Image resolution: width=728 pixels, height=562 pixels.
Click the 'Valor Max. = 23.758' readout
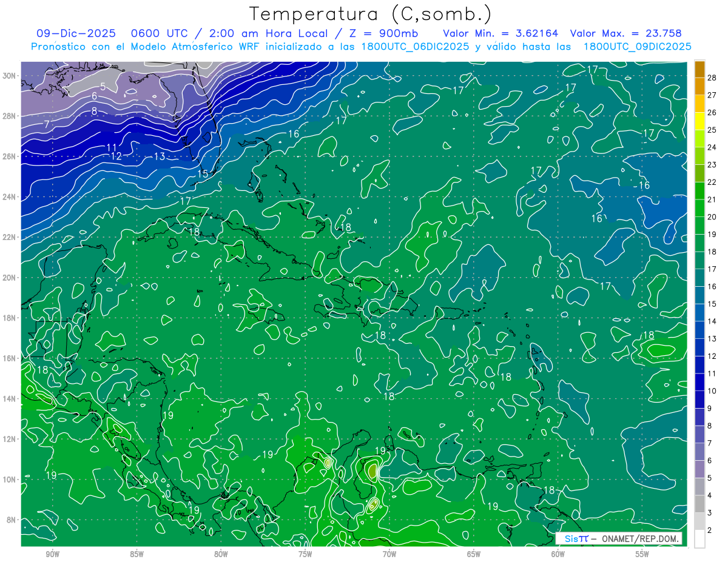point(625,33)
